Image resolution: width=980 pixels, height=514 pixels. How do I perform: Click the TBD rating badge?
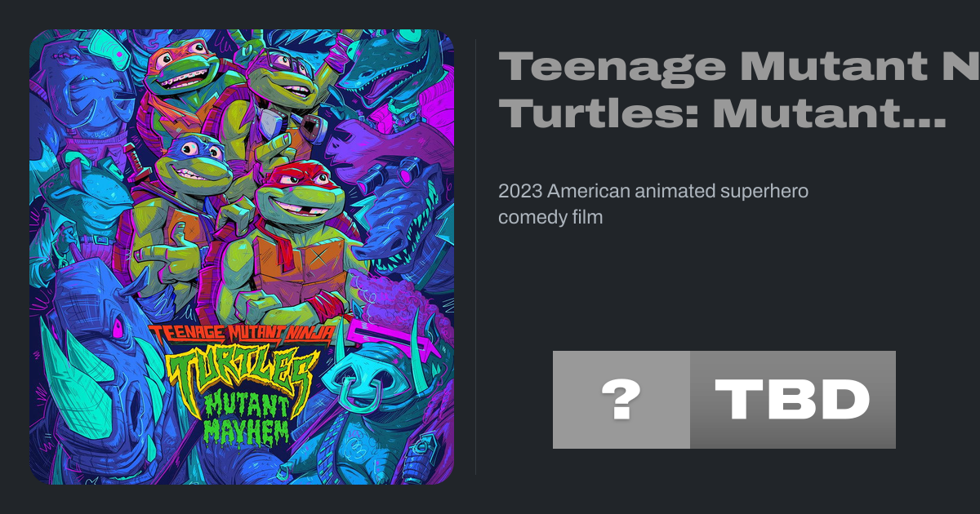pyautogui.click(x=792, y=400)
